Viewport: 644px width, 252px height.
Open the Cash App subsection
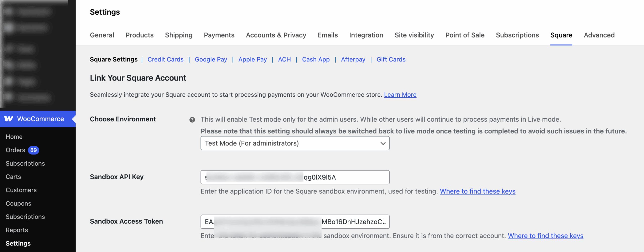tap(316, 59)
